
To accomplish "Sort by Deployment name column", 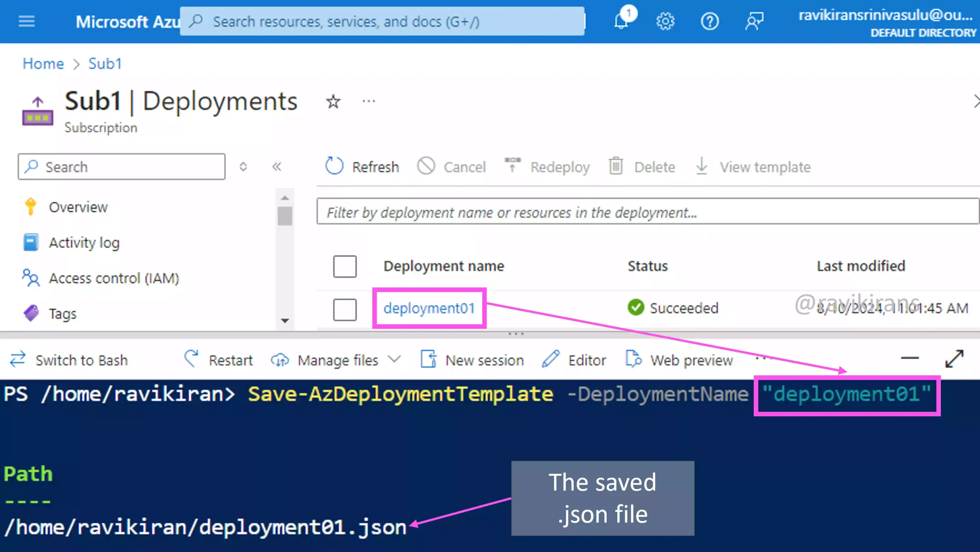I will tap(444, 266).
